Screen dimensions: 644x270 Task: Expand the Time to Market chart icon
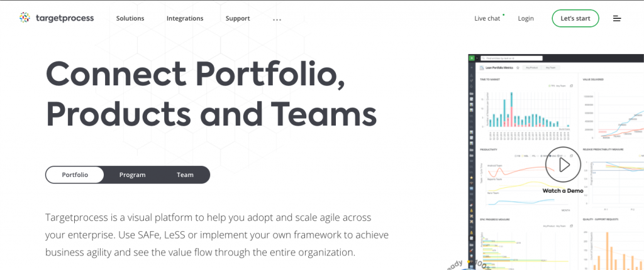click(x=571, y=86)
